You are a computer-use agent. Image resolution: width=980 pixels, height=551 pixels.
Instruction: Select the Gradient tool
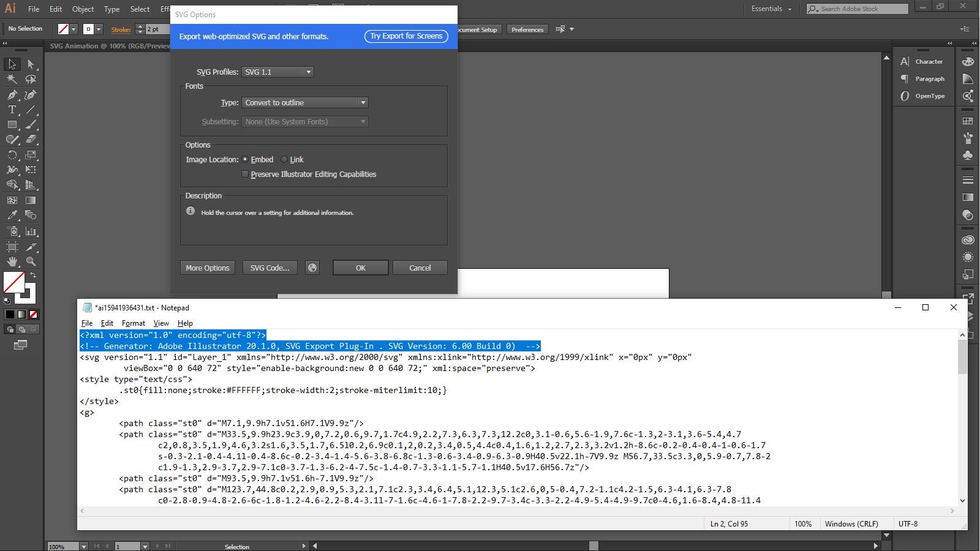(31, 200)
